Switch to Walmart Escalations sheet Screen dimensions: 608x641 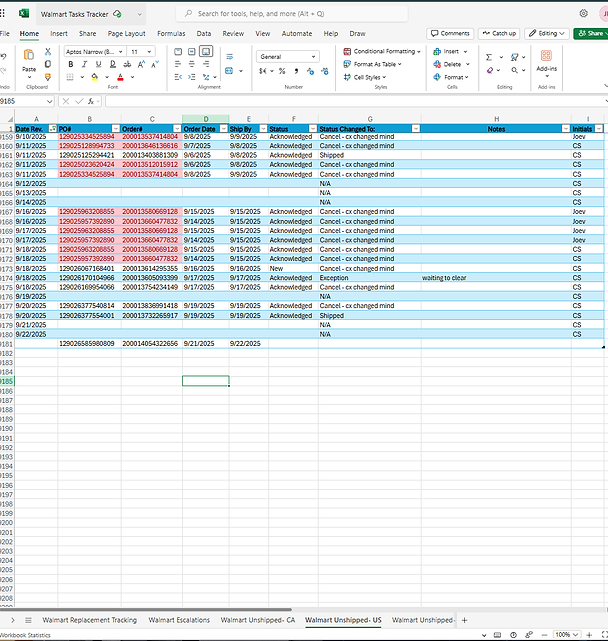tap(179, 620)
